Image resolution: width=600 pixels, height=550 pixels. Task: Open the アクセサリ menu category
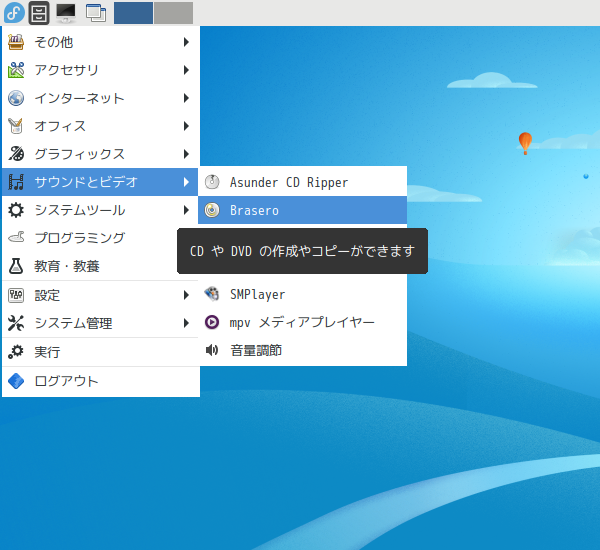[101, 70]
